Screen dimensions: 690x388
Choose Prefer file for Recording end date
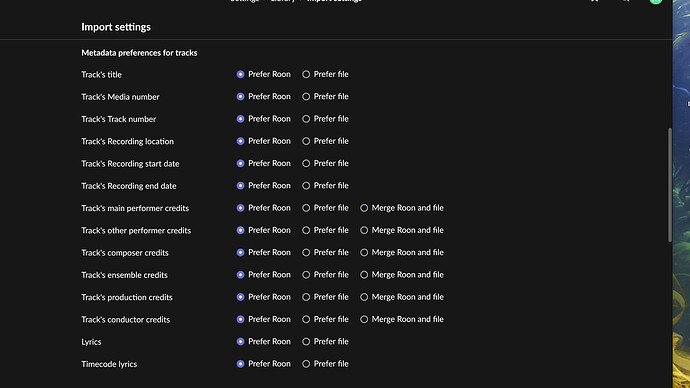[306, 186]
